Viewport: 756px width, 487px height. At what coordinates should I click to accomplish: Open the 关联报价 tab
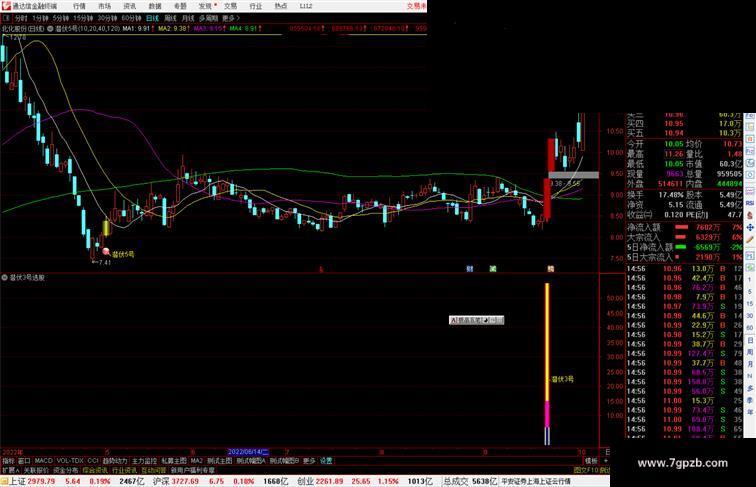click(36, 470)
